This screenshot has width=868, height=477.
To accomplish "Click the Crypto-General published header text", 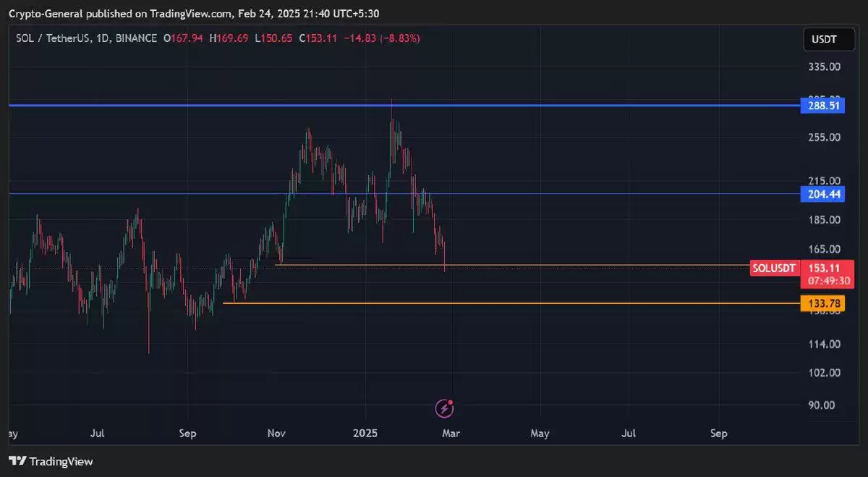I will (x=199, y=13).
